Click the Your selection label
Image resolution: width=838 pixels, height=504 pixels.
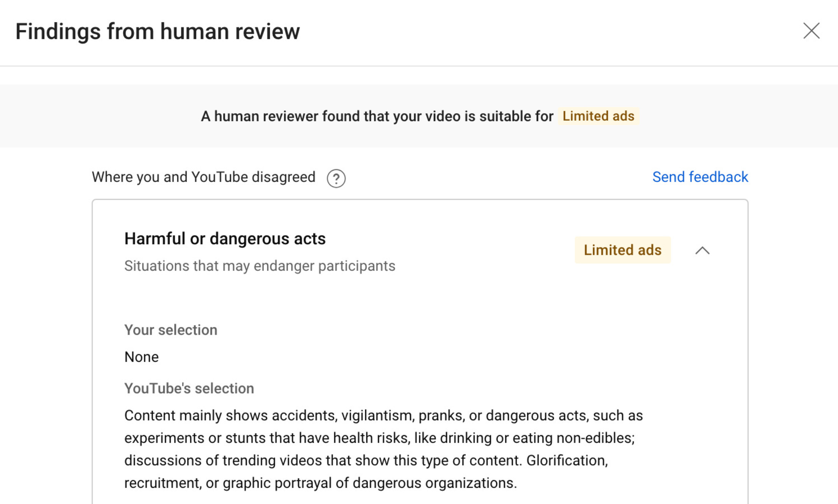(x=171, y=330)
